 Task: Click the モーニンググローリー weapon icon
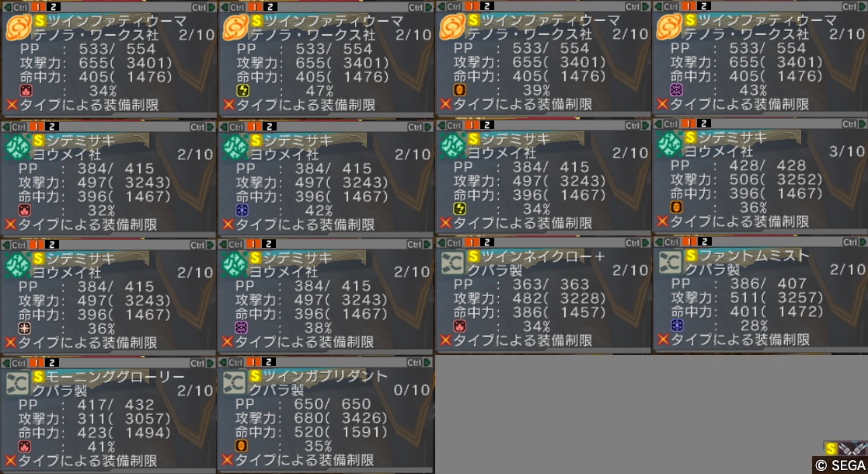(x=17, y=382)
